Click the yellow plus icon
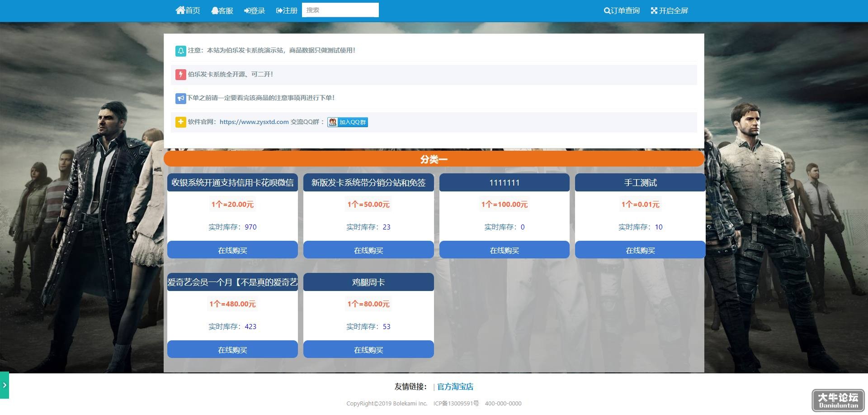Viewport: 868px width, 415px height. tap(180, 122)
